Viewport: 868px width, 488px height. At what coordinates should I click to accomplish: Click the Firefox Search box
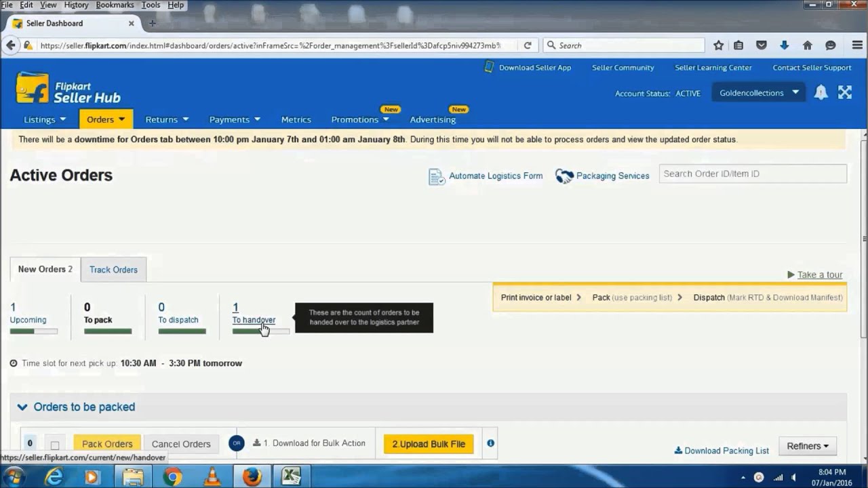tap(624, 45)
